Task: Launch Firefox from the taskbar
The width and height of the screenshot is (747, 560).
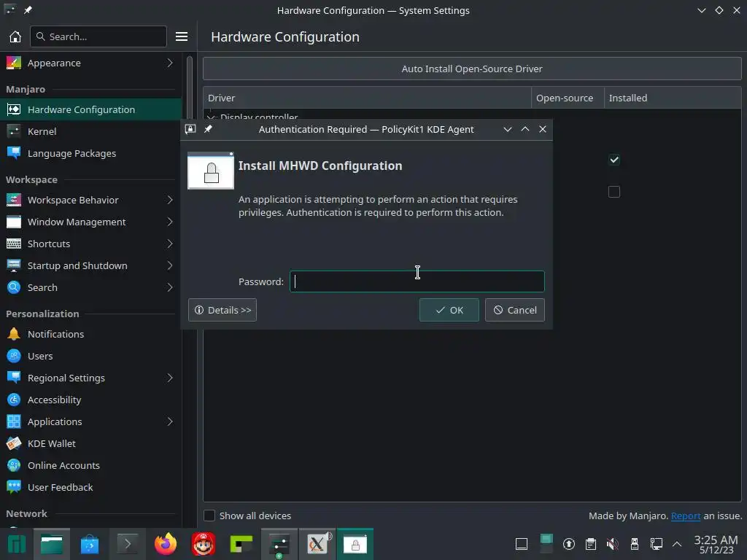Action: (x=166, y=544)
